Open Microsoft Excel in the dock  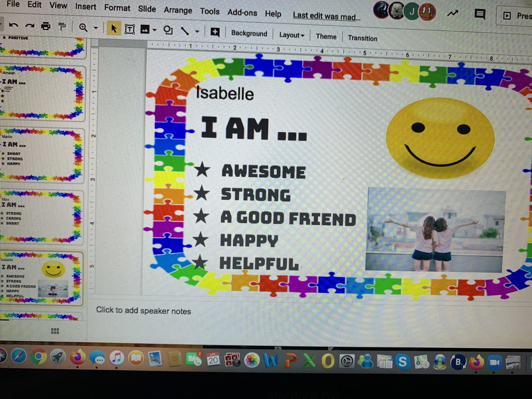click(309, 362)
